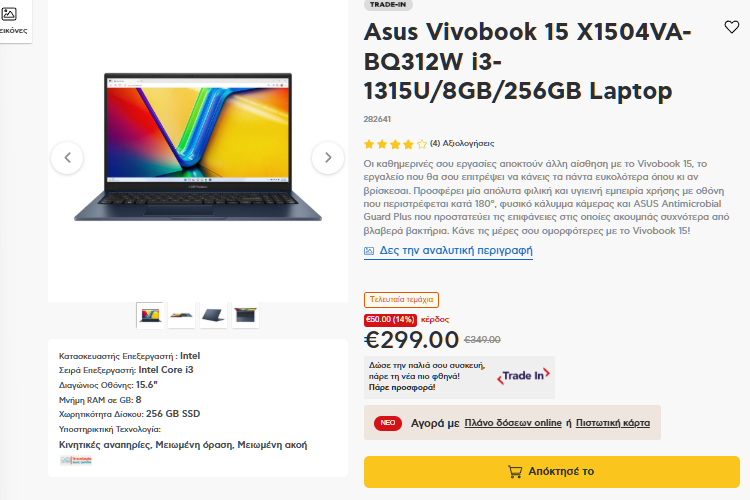Select the third rear-angle laptop thumbnail
Image resolution: width=750 pixels, height=500 pixels.
point(213,315)
